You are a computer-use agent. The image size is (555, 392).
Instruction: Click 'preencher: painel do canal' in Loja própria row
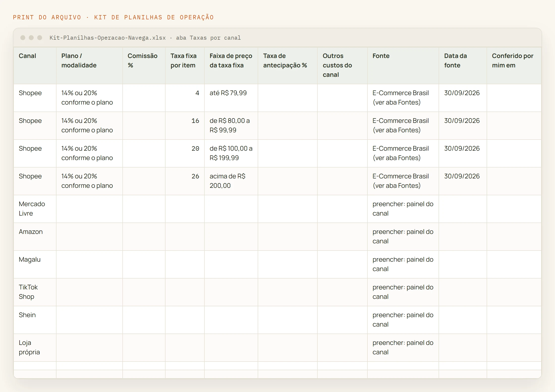(x=403, y=348)
